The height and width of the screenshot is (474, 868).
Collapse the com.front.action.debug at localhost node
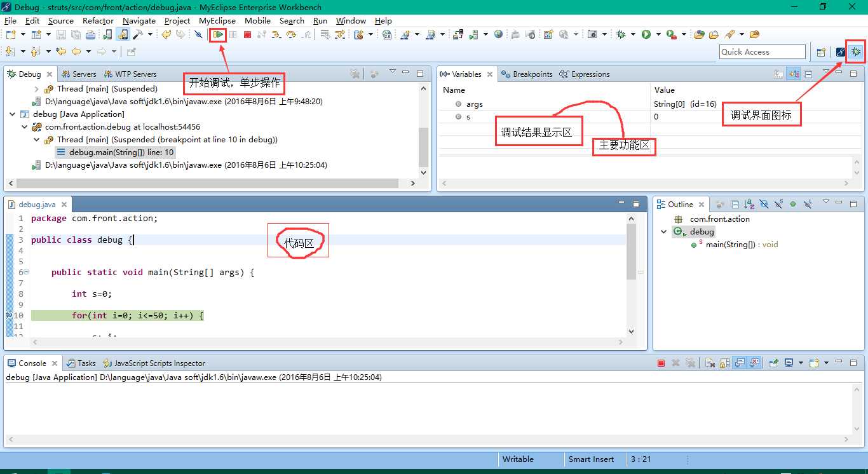(25, 127)
